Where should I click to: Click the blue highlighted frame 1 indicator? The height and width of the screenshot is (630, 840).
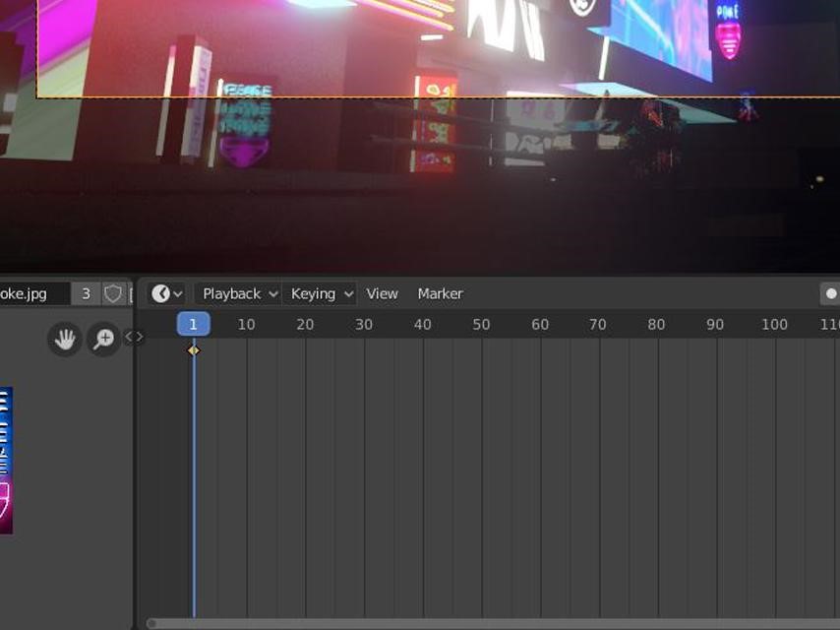pos(193,323)
